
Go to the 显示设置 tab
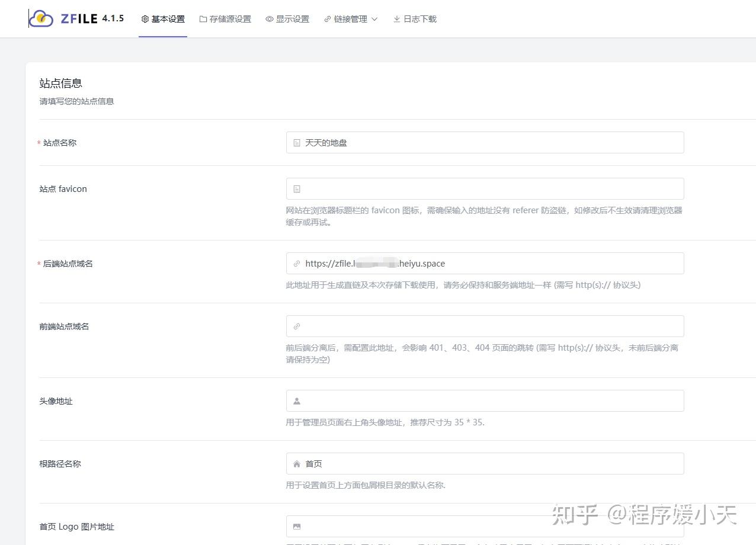[287, 19]
